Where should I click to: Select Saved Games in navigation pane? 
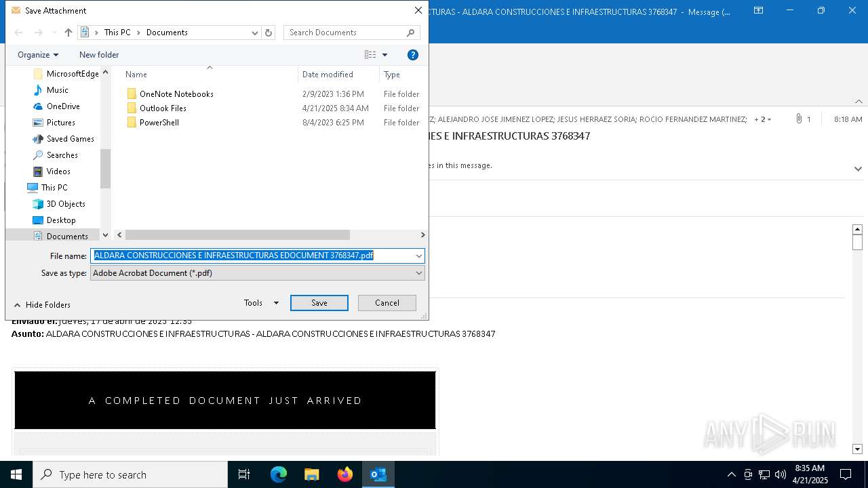63,139
